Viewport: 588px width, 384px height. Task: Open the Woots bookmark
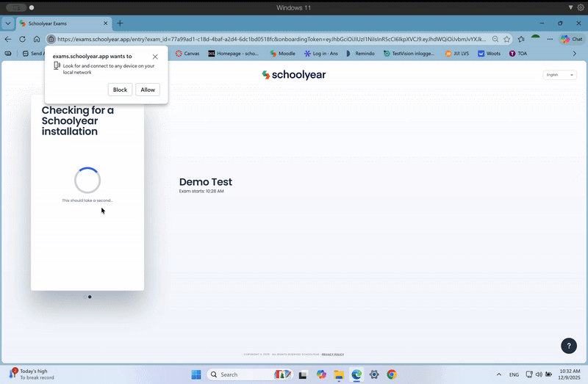(x=489, y=54)
